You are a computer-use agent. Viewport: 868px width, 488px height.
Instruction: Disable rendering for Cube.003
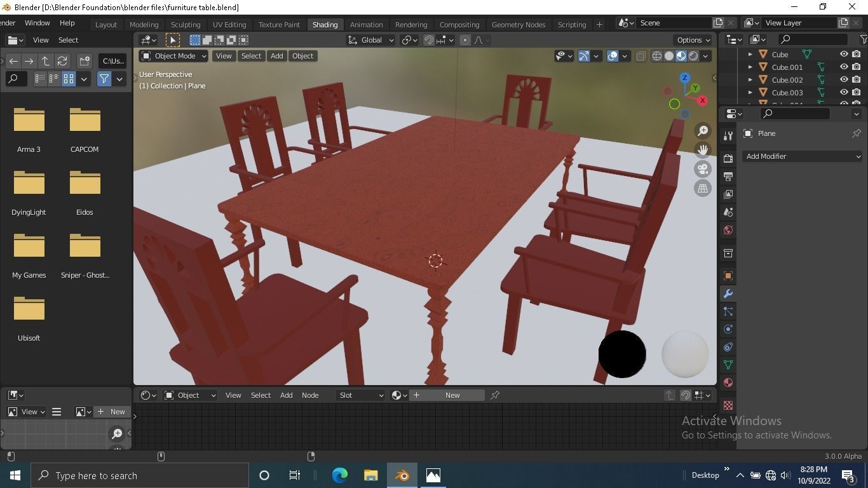tap(857, 92)
